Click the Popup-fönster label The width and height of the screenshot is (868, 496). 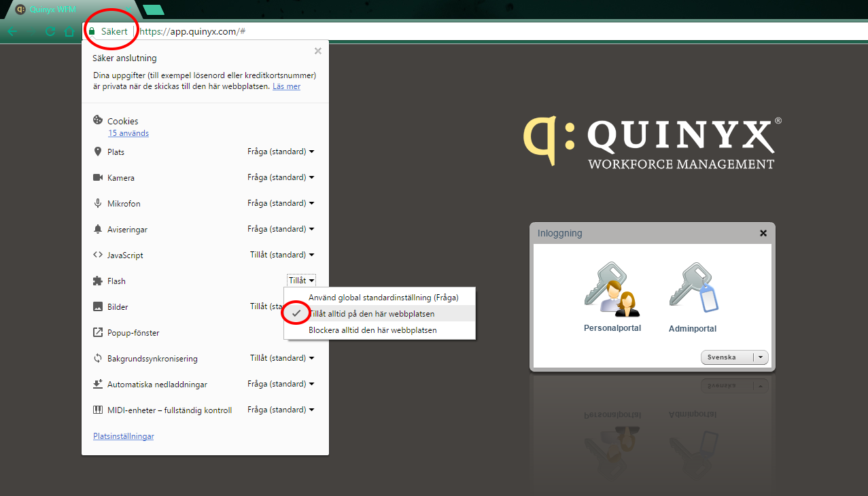[x=133, y=332]
